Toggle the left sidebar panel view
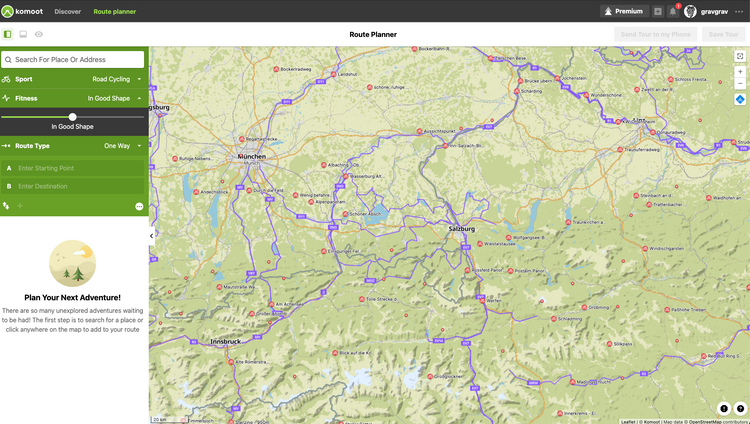 (x=7, y=34)
